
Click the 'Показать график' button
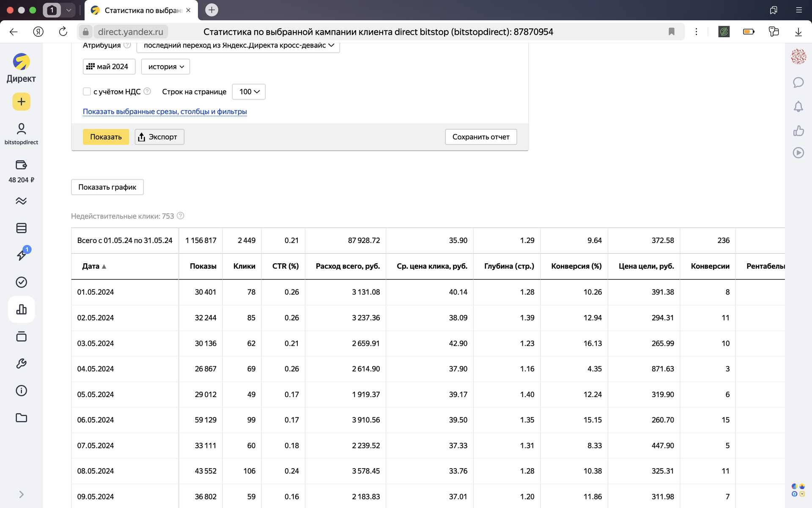(x=107, y=187)
